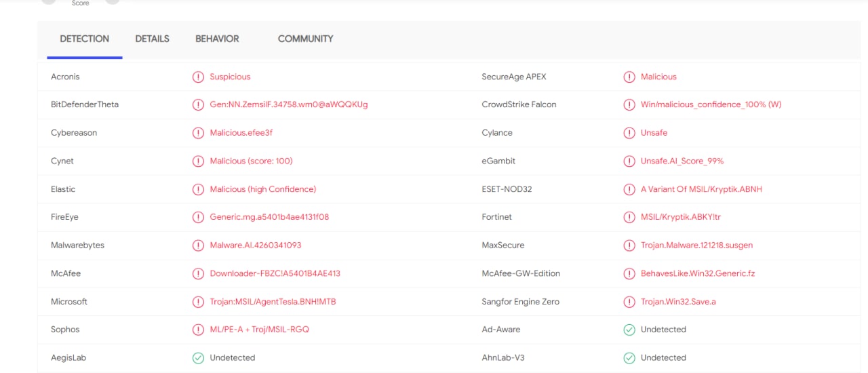Open the COMMUNITY tab
The height and width of the screenshot is (373, 868).
(x=305, y=39)
